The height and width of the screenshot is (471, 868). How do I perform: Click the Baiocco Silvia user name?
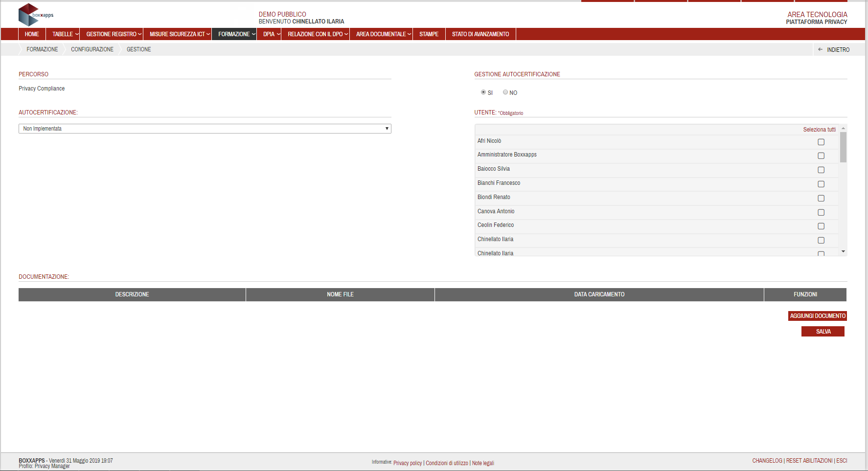coord(494,169)
